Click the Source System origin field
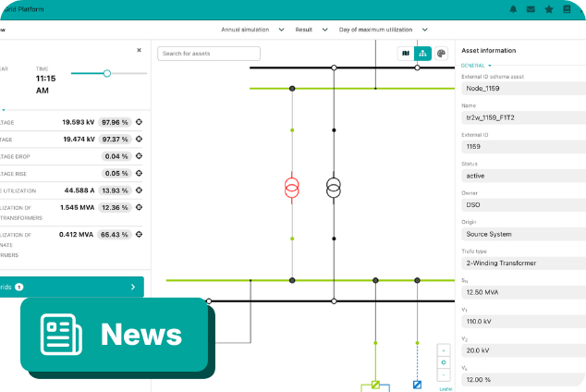This screenshot has height=392, width=586. point(523,234)
